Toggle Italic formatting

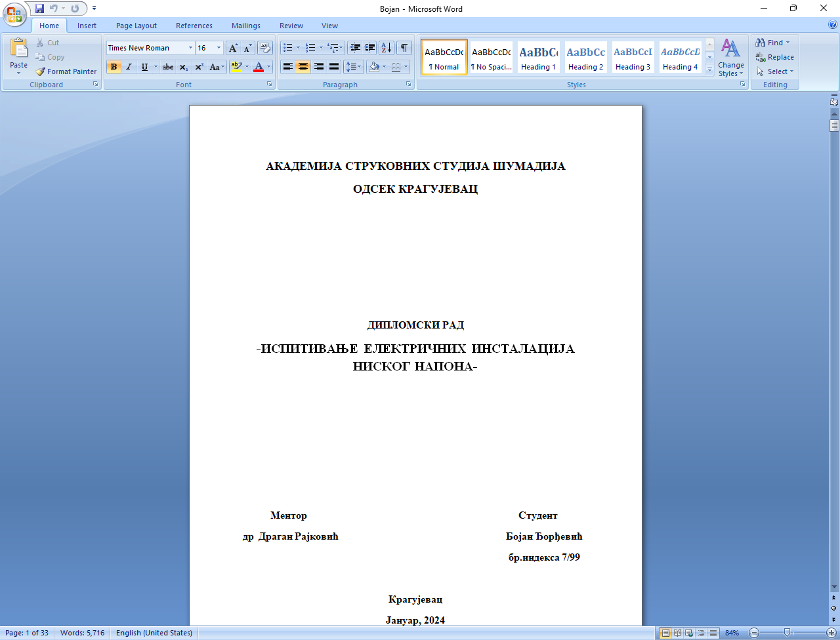tap(129, 67)
